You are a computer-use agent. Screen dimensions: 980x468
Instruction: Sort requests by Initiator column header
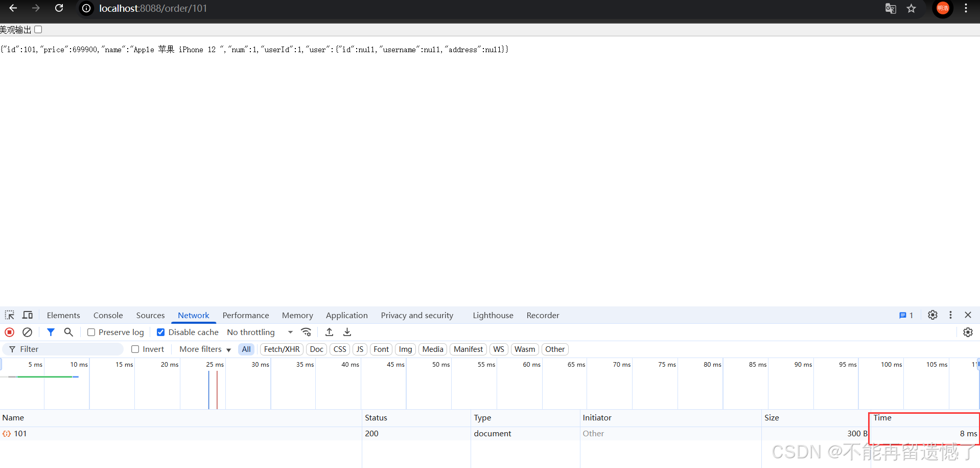[x=671, y=418]
